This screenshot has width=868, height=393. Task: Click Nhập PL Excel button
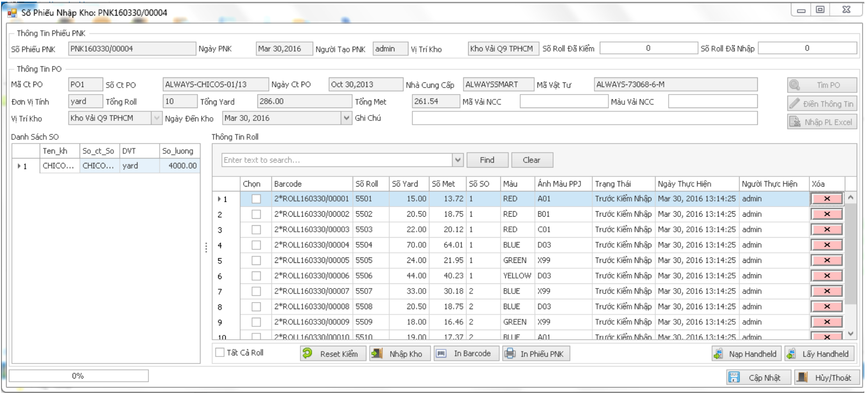pos(822,122)
